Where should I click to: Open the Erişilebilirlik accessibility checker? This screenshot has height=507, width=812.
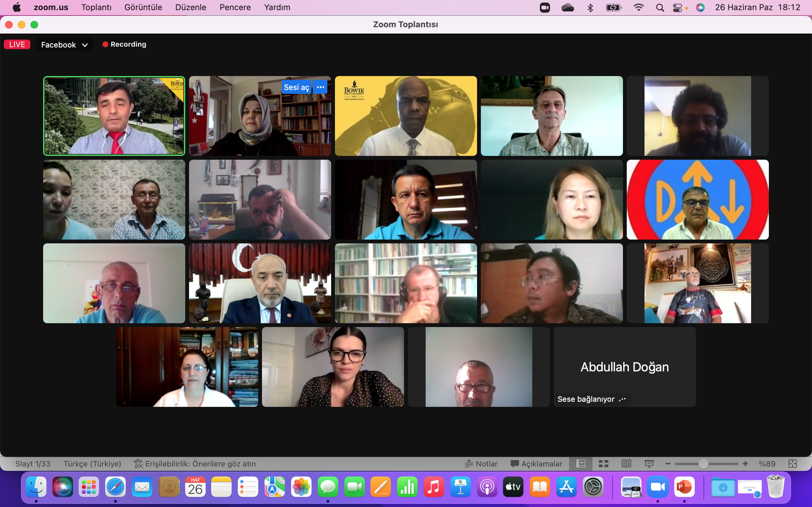[195, 464]
